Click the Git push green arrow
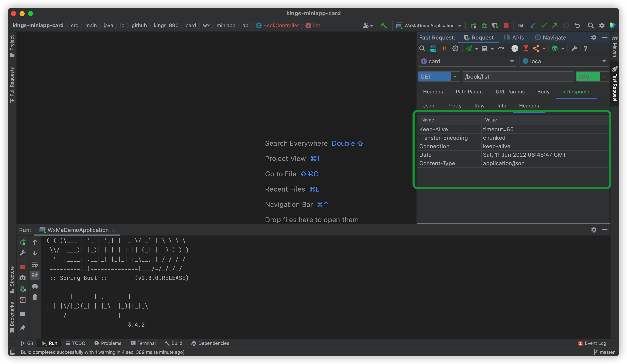 (555, 25)
